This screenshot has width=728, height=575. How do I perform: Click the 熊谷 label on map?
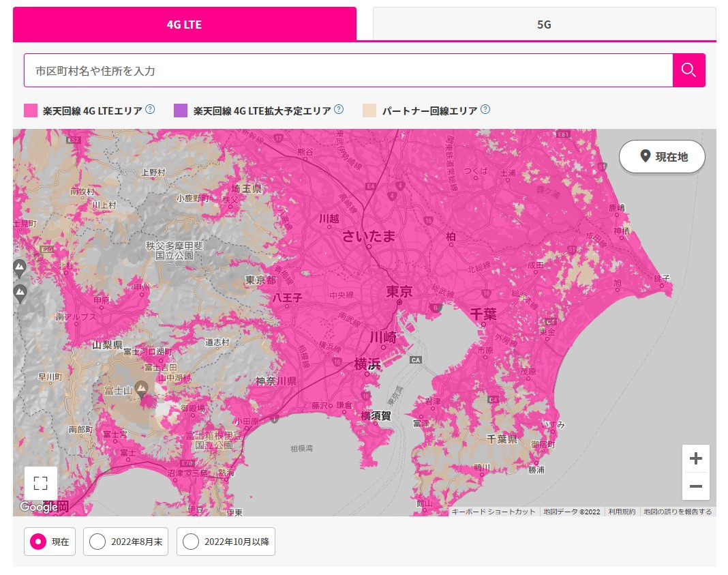click(x=305, y=151)
